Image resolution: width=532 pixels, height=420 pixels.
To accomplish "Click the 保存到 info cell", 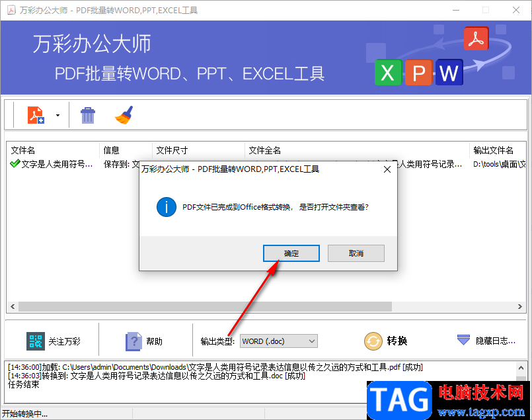I will [121, 164].
